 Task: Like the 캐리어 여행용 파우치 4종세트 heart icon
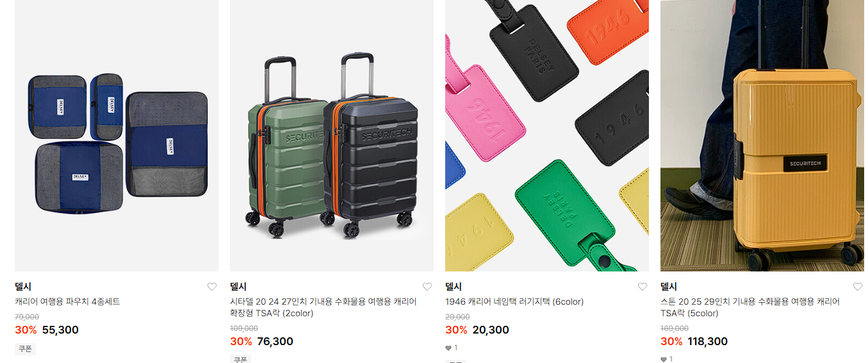[212, 287]
